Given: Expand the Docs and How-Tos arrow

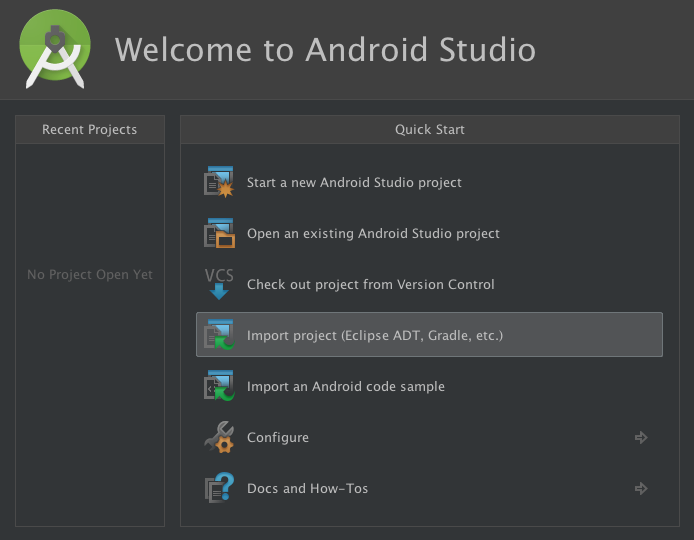Looking at the screenshot, I should [x=641, y=488].
